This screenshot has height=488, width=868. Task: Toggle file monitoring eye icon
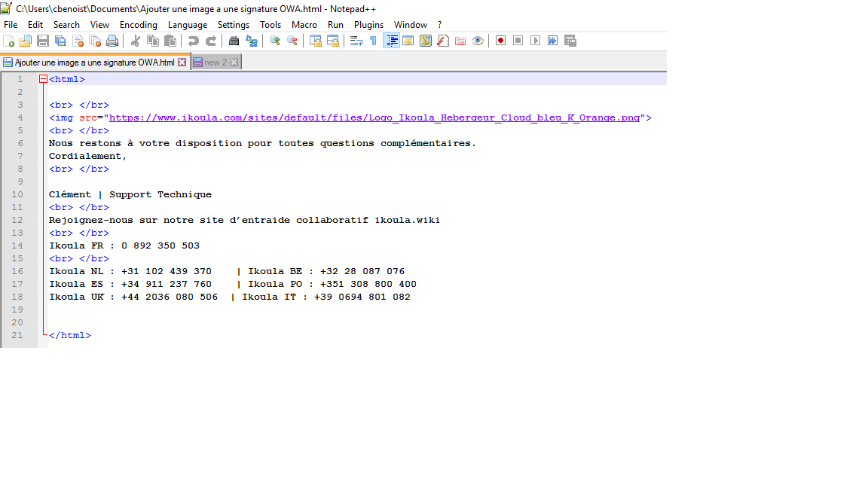478,41
